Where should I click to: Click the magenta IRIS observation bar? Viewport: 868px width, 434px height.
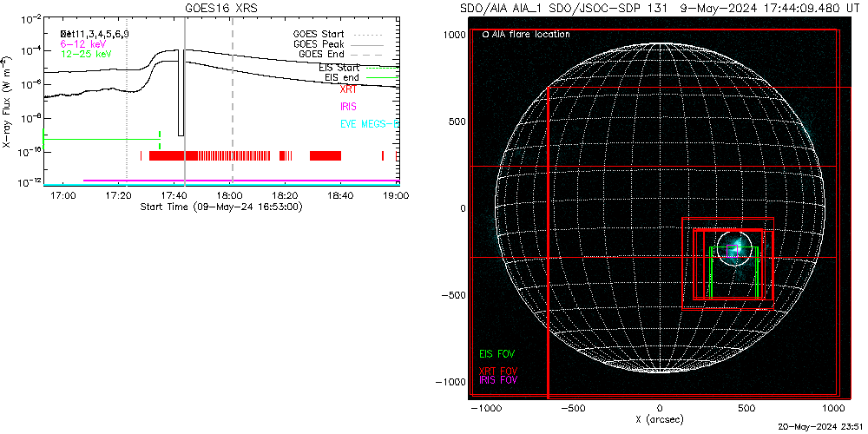(241, 181)
